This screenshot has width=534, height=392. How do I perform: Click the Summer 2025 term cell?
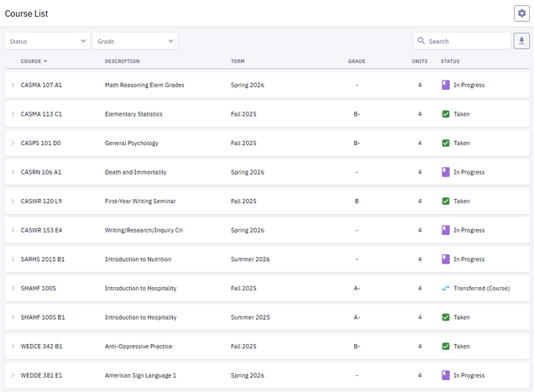pos(250,317)
